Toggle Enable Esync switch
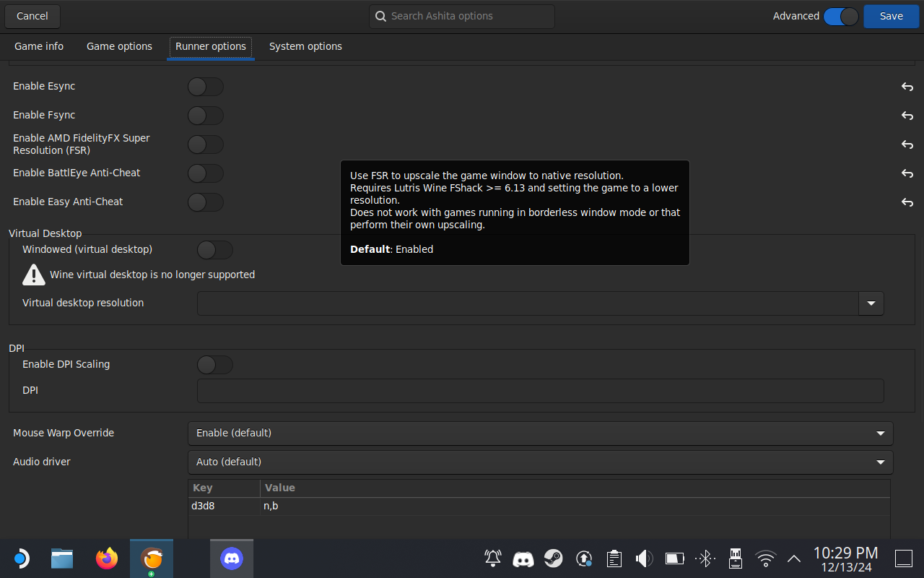The width and height of the screenshot is (924, 578). point(206,87)
